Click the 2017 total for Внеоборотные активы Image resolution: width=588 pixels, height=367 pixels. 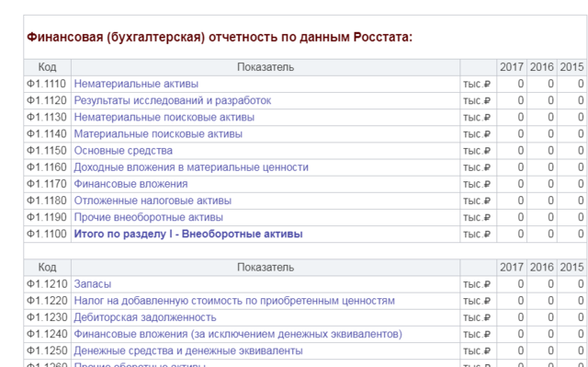click(512, 235)
